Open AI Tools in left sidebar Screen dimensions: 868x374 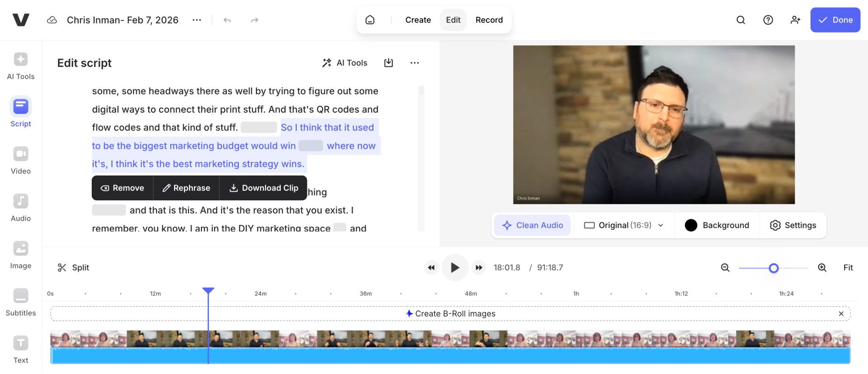point(21,66)
